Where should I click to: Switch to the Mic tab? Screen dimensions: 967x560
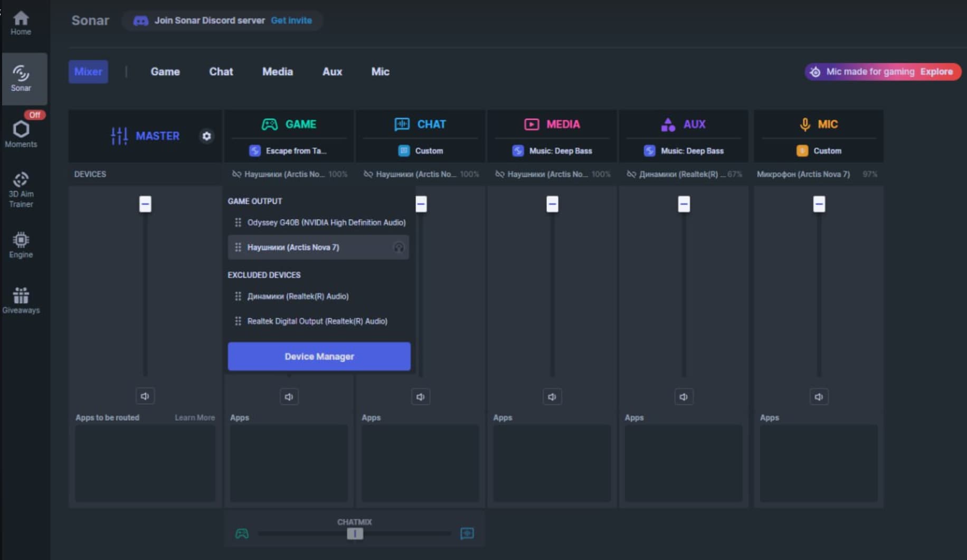point(380,72)
